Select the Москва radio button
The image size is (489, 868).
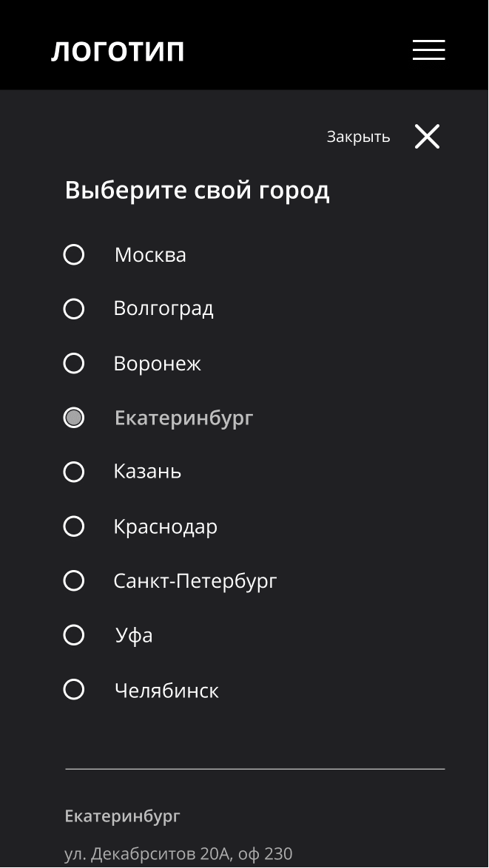coord(74,255)
